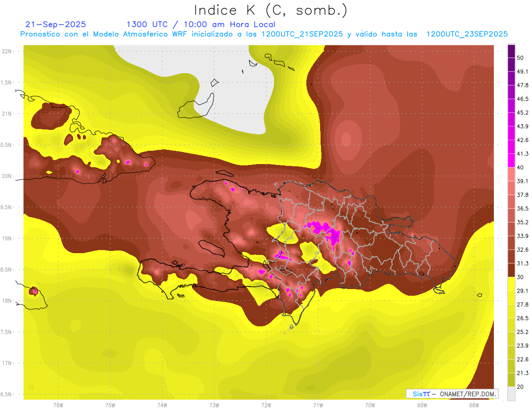Select magenta swatch between 40 and 41.3
The height and width of the screenshot is (411, 532).
pyautogui.click(x=511, y=160)
